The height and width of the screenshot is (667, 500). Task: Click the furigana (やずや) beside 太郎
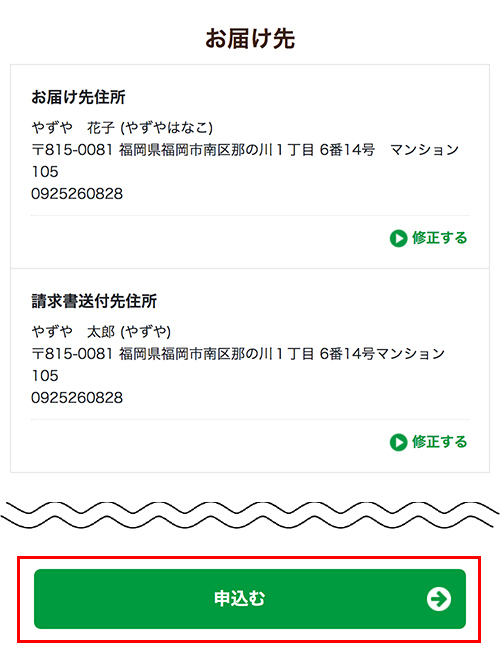146,331
